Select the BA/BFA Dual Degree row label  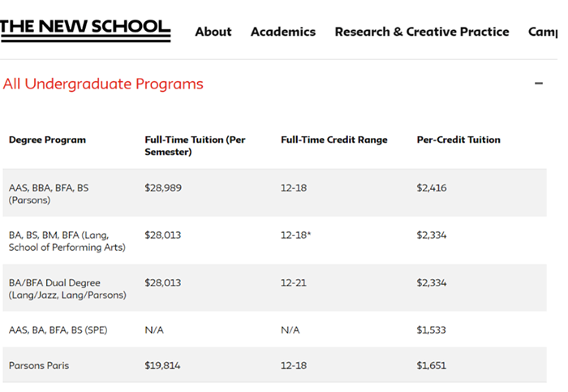click(67, 289)
